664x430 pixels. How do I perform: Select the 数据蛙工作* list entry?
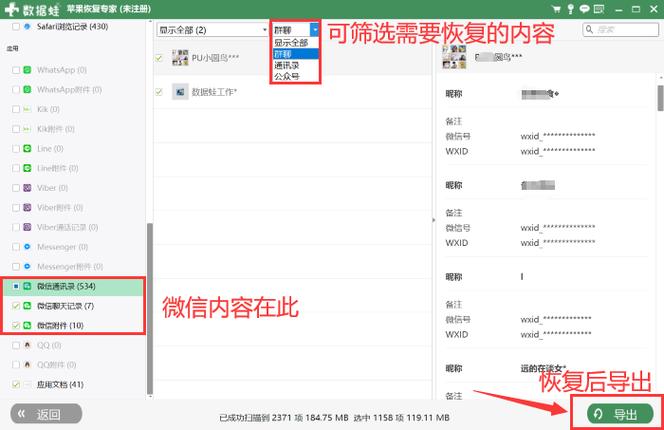[x=292, y=92]
